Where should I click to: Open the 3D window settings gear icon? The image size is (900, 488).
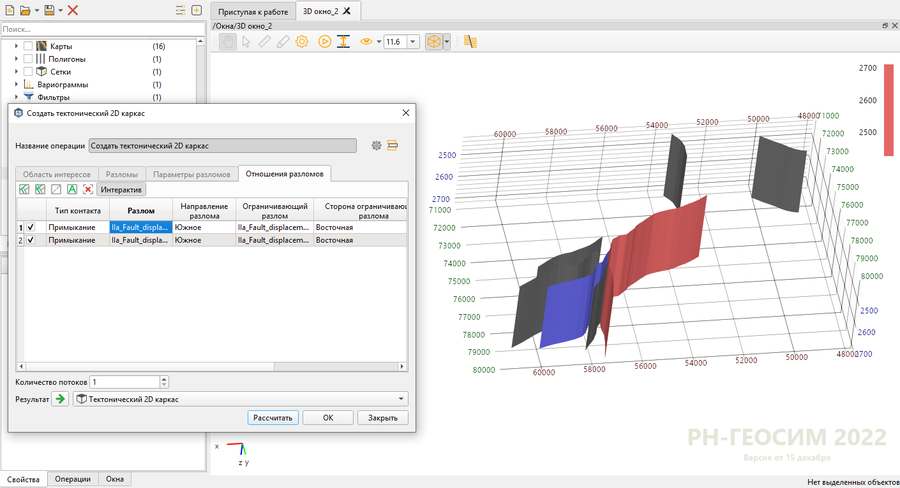pos(302,41)
